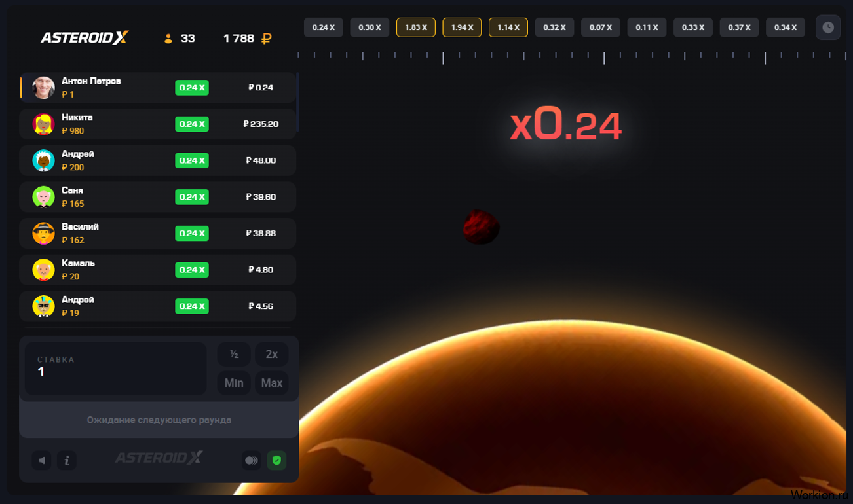Click the red asteroid in the game field
This screenshot has height=504, width=853.
[481, 227]
